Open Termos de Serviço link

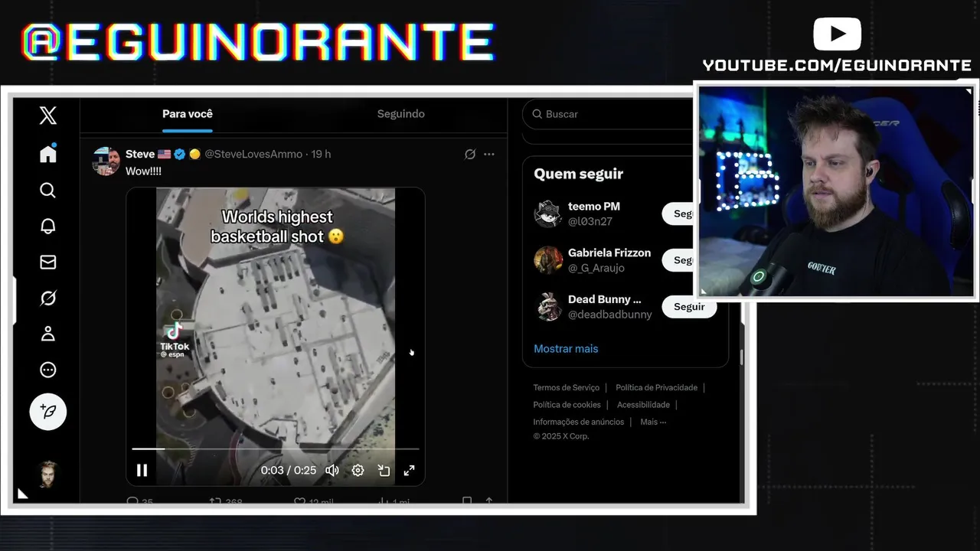point(567,388)
